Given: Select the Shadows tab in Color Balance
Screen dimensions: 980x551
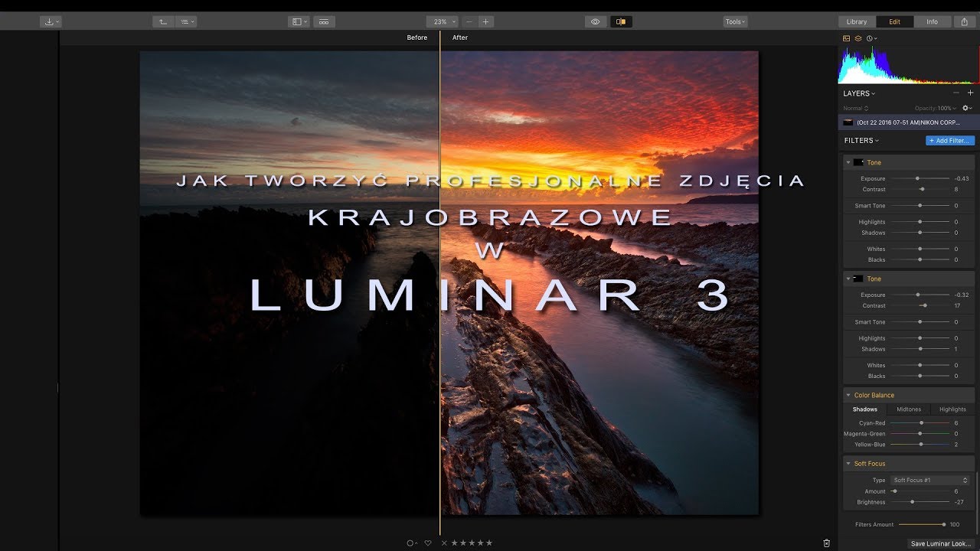Looking at the screenshot, I should coord(865,409).
